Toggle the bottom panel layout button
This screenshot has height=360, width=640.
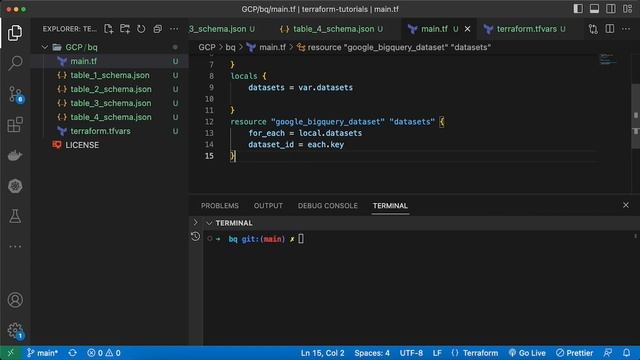tap(594, 9)
